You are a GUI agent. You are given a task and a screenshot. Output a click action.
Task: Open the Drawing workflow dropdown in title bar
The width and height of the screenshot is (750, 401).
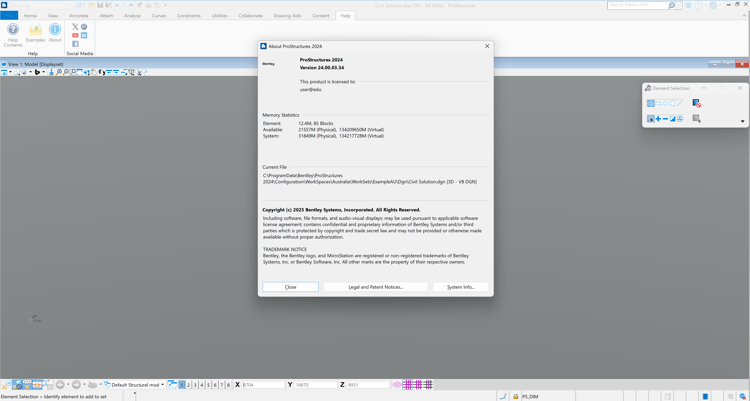tap(70, 5)
